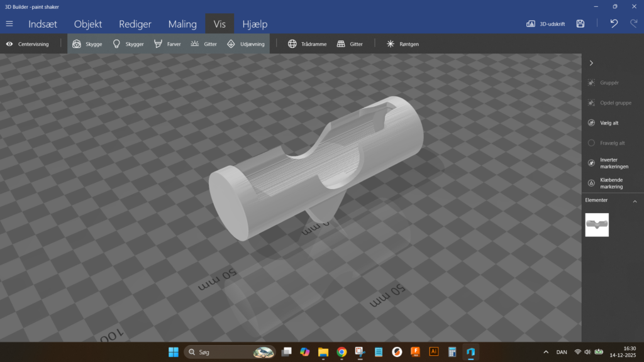
Task: Select the model thumbnail under Elementer
Action: click(597, 224)
